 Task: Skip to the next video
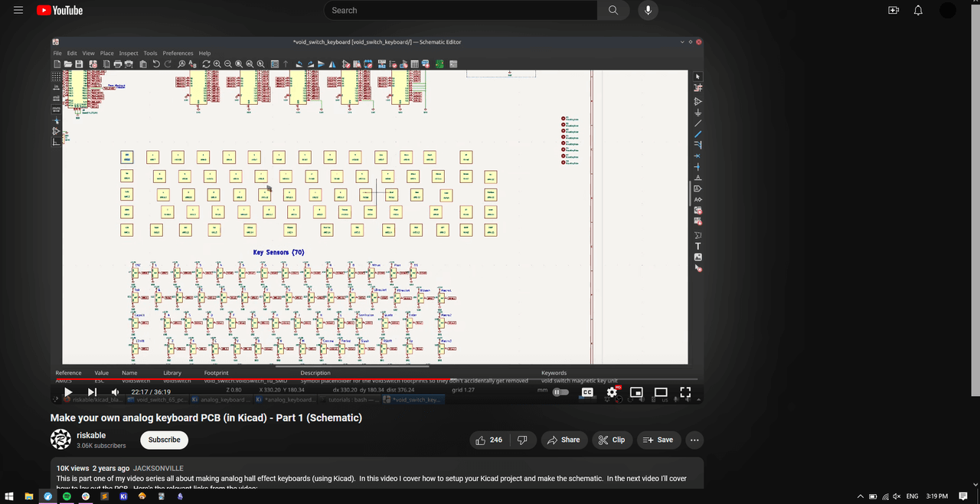coord(92,392)
